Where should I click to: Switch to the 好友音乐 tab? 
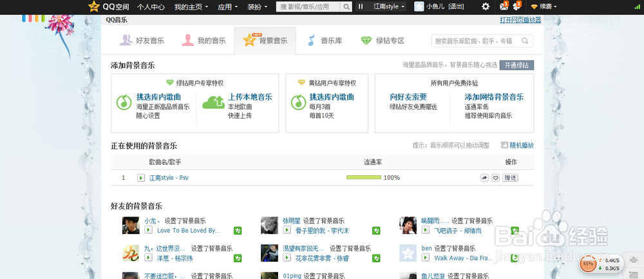point(142,41)
